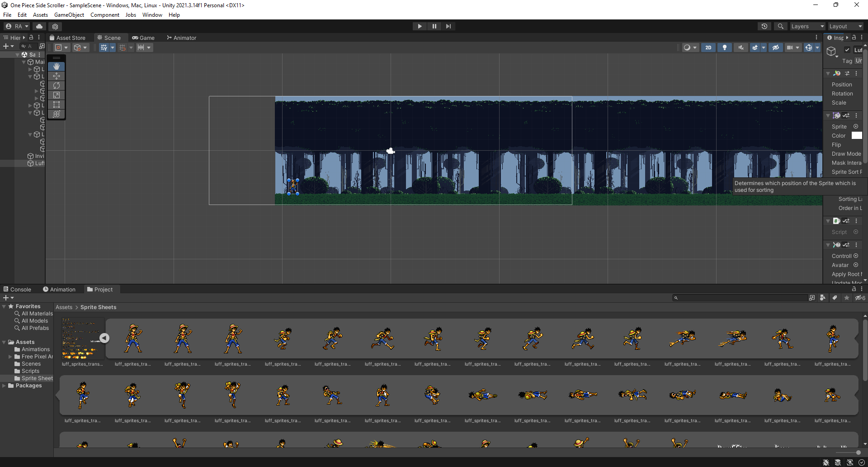The image size is (868, 467).
Task: Open the Sprite object picker circle
Action: (856, 126)
